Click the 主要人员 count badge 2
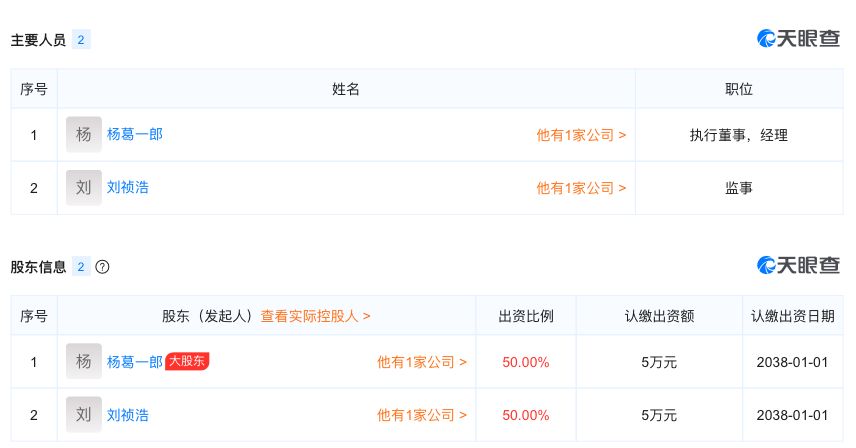 click(81, 40)
